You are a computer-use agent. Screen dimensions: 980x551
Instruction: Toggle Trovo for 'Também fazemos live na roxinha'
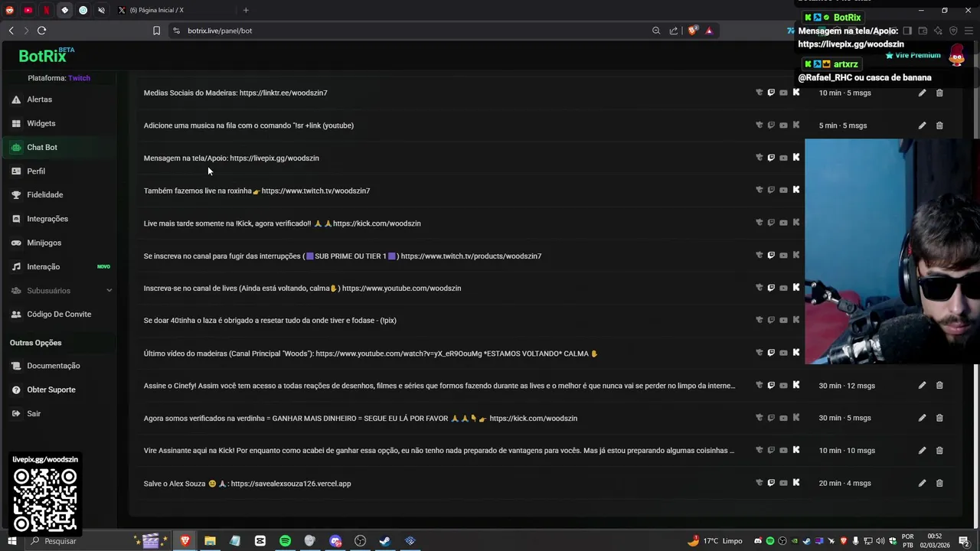(759, 191)
